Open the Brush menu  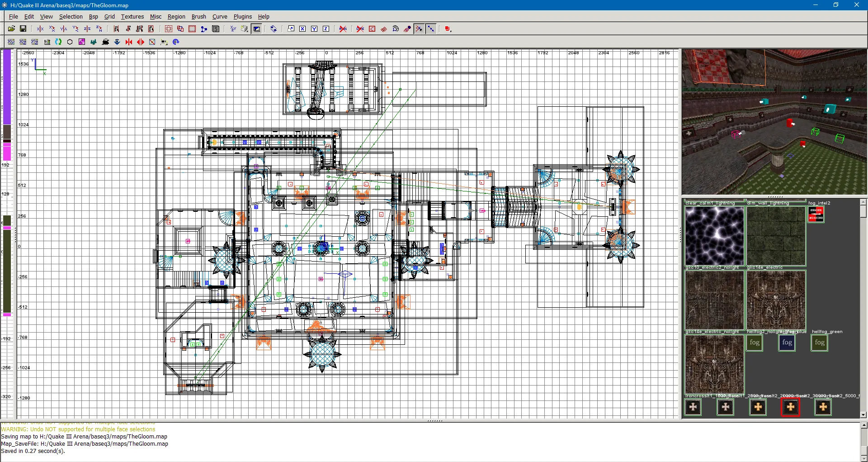(199, 17)
